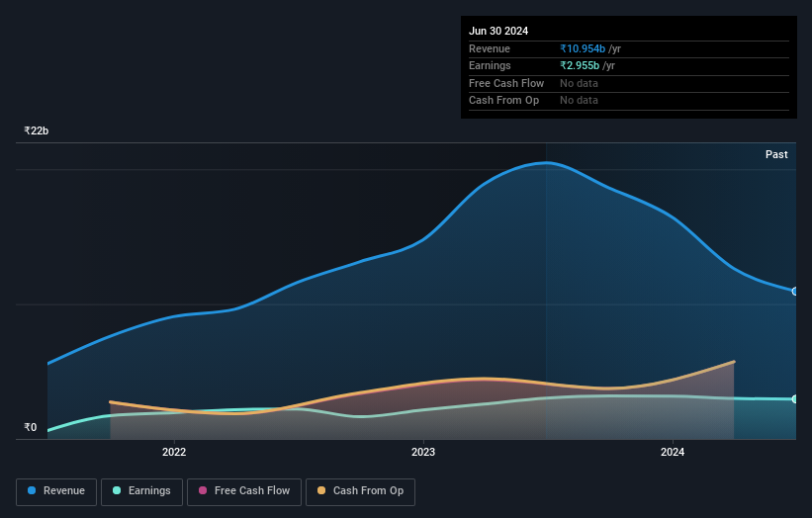Viewport: 812px width, 518px height.
Task: Toggle the Free Cash Flow legend button
Action: click(x=244, y=491)
